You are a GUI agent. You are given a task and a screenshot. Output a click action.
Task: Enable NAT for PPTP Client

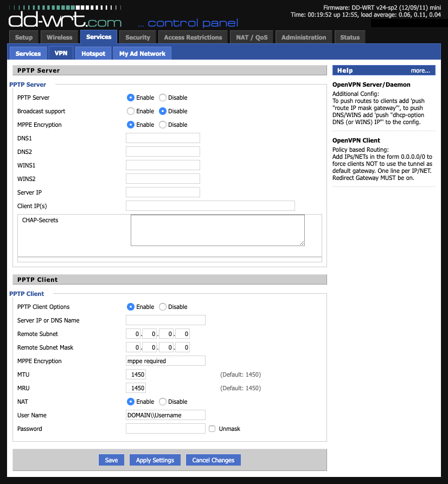131,402
